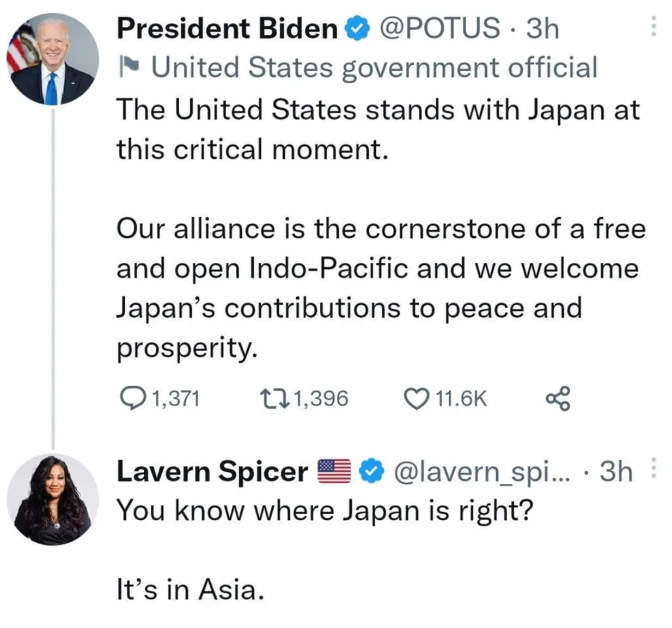Open the @POTUS handle link
The height and width of the screenshot is (628, 672).
439,28
